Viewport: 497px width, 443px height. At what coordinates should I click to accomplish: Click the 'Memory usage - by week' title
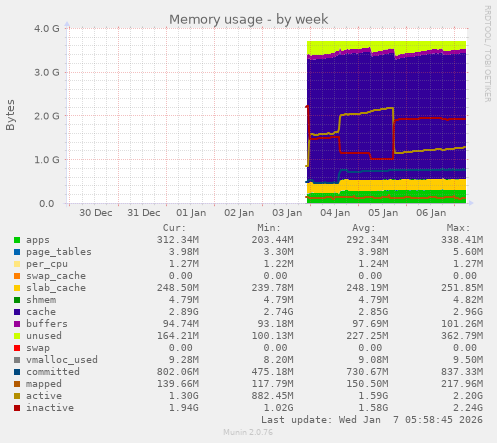pos(248,19)
